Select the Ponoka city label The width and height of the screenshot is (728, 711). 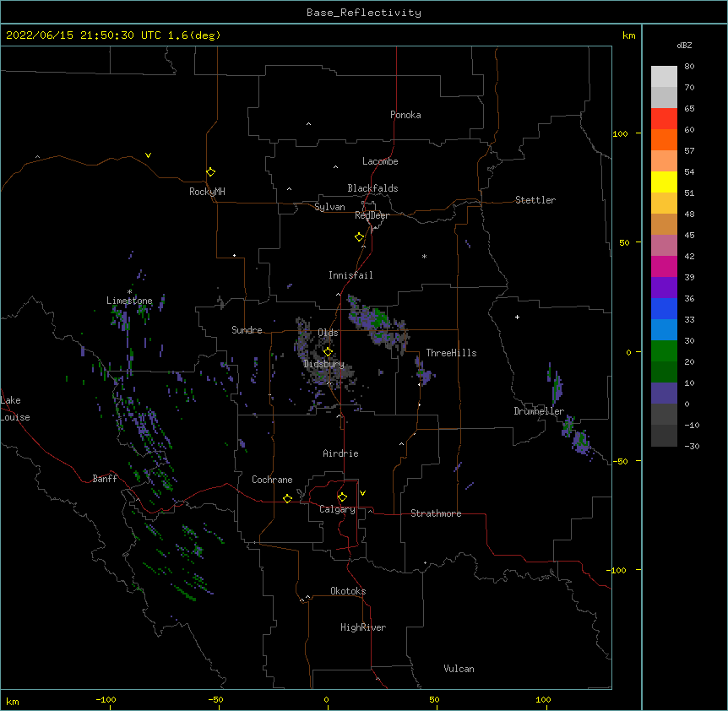[405, 115]
